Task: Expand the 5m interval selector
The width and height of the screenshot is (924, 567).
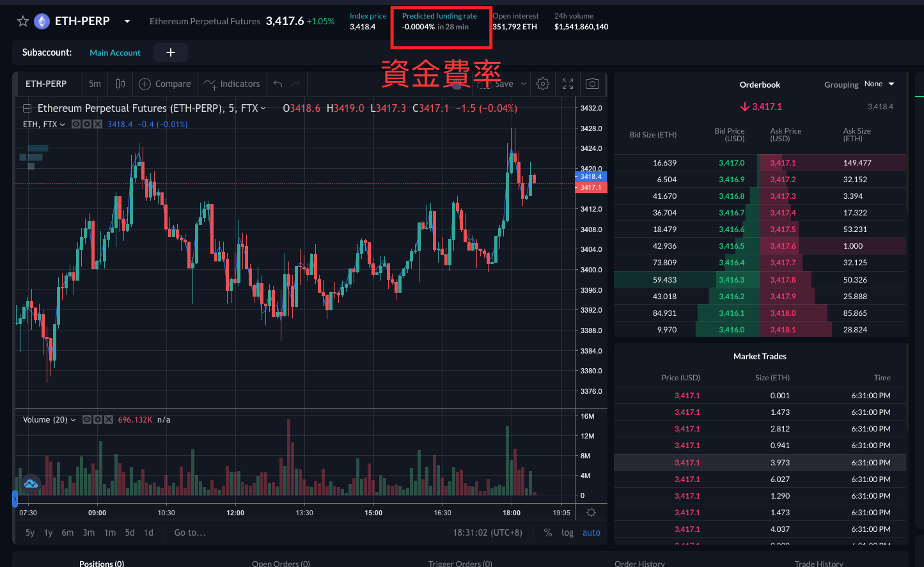Action: pos(95,84)
